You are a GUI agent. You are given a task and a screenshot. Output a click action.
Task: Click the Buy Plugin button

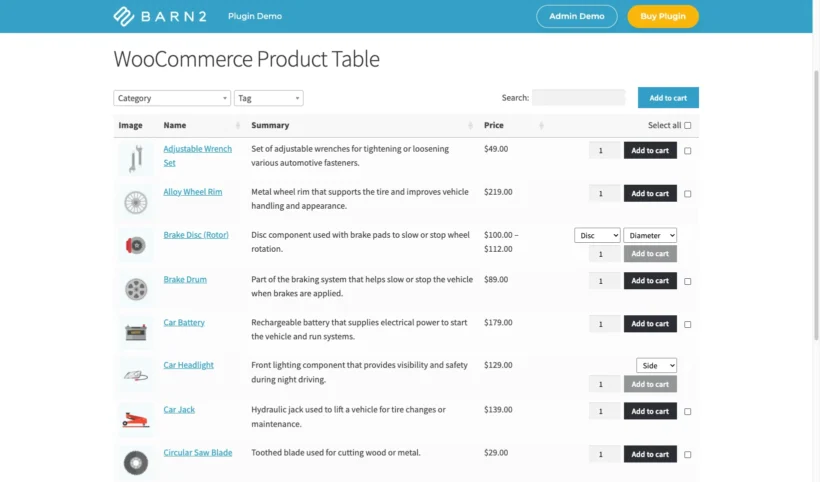[x=663, y=16]
